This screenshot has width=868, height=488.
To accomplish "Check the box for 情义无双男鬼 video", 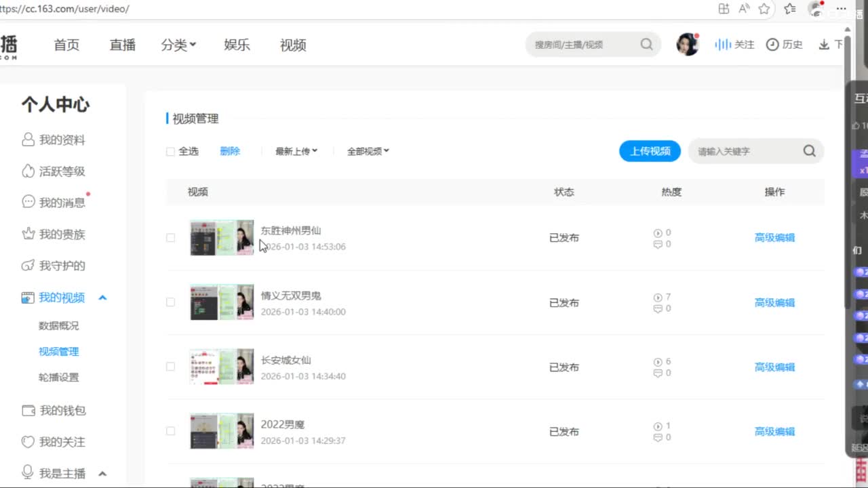I will coord(170,302).
